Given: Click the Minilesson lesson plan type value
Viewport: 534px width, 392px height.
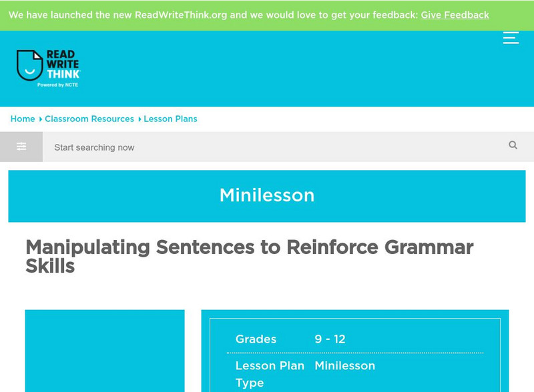Looking at the screenshot, I should [x=344, y=366].
